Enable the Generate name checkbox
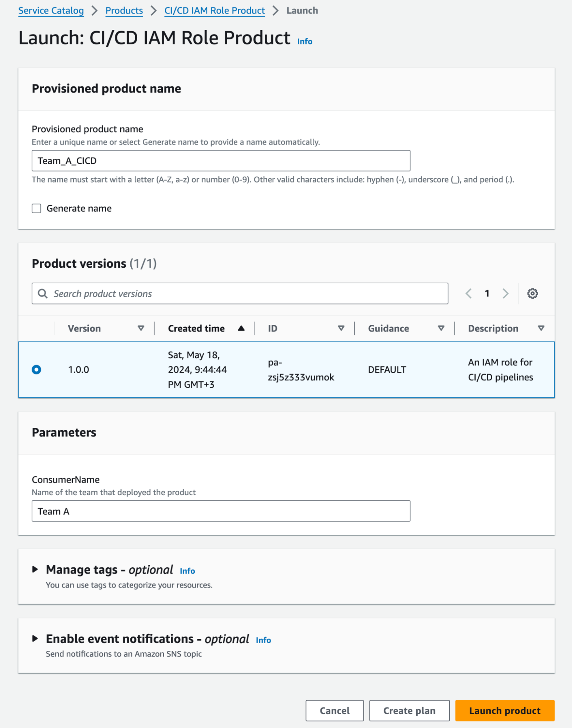 point(36,208)
